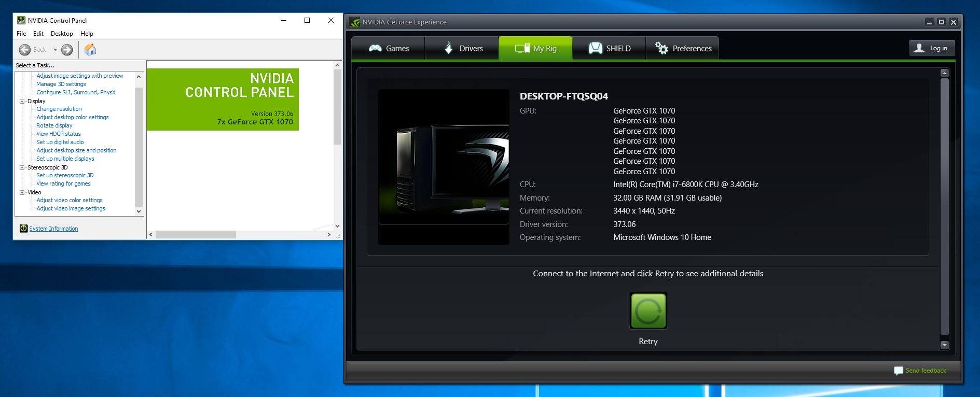Switch to SHIELD tab in GeForce Experience
Image resolution: width=980 pixels, height=397 pixels.
[610, 48]
